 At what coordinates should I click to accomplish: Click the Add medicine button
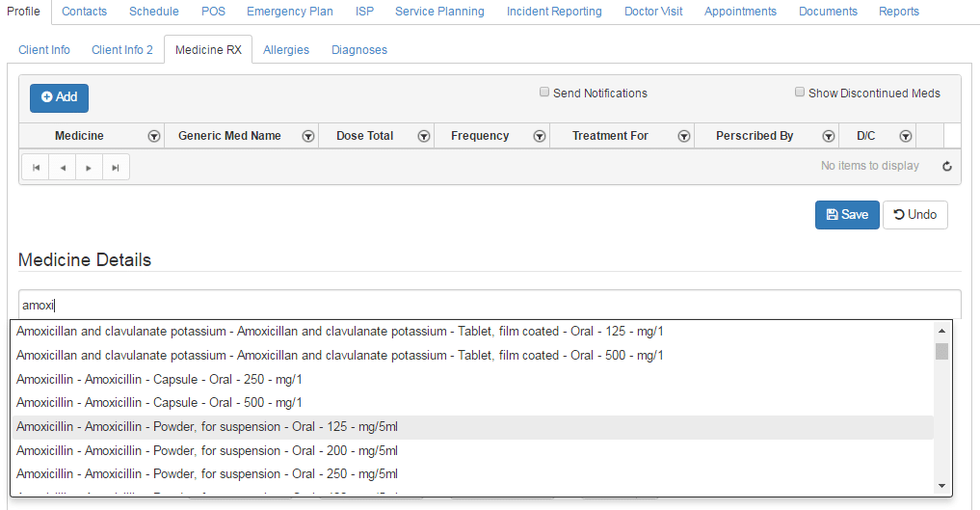click(x=59, y=97)
